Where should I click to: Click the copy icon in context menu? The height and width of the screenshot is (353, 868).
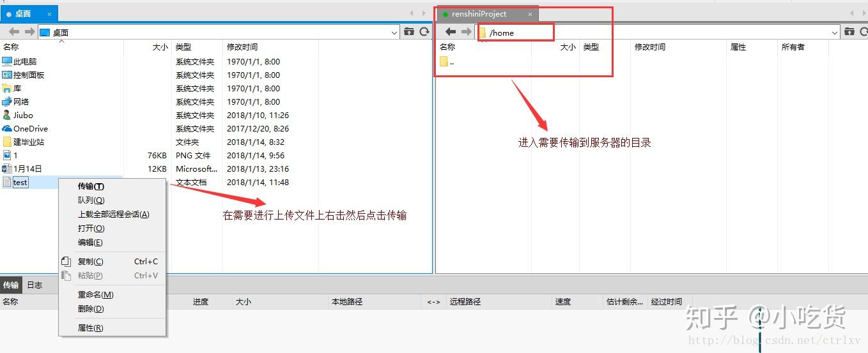coord(66,262)
